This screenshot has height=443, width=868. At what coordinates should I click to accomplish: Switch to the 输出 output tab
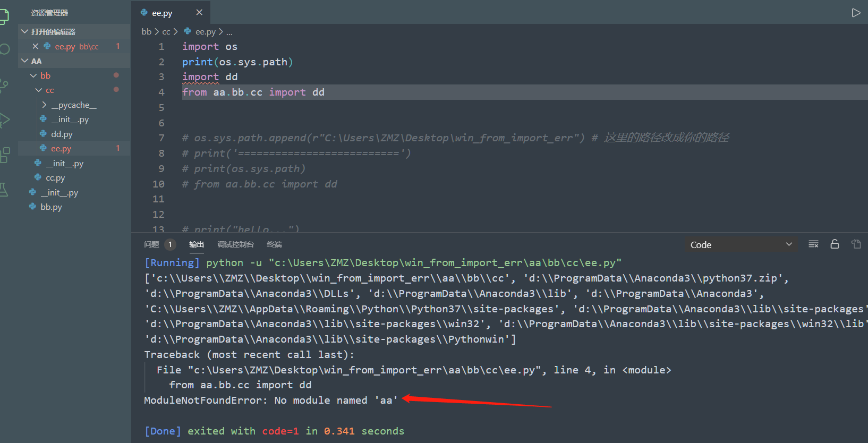point(197,244)
